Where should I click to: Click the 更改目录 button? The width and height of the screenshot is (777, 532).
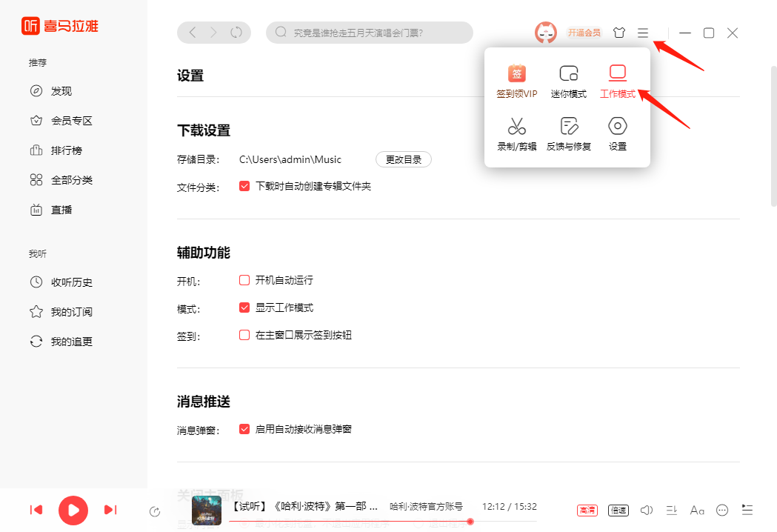click(x=404, y=159)
